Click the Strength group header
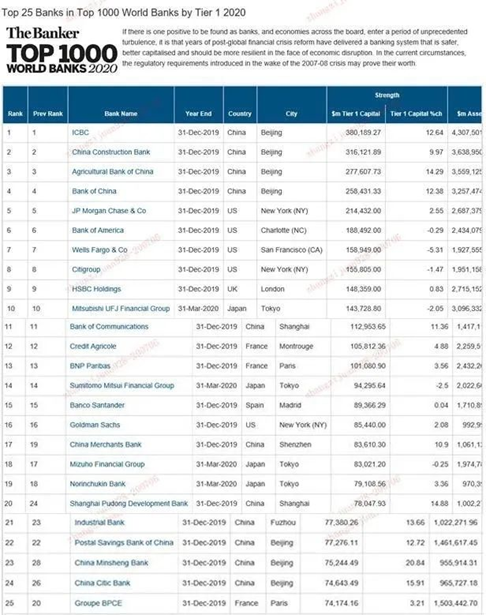This screenshot has width=486, height=615. coord(387,95)
